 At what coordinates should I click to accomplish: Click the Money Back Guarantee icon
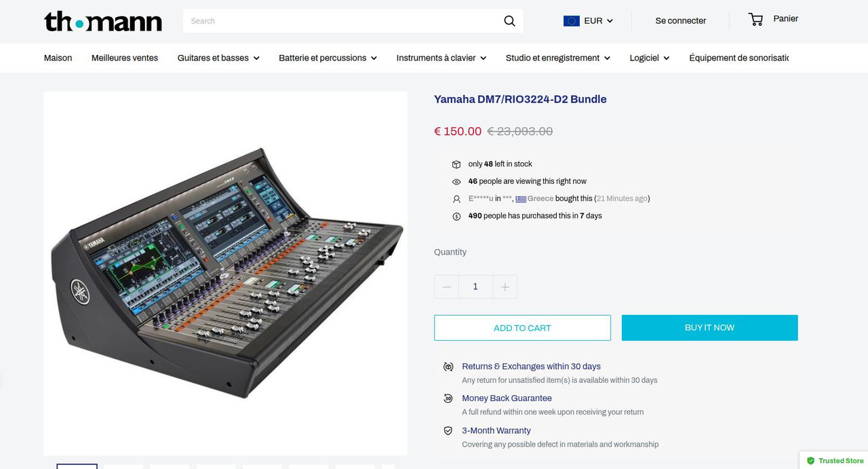click(448, 398)
